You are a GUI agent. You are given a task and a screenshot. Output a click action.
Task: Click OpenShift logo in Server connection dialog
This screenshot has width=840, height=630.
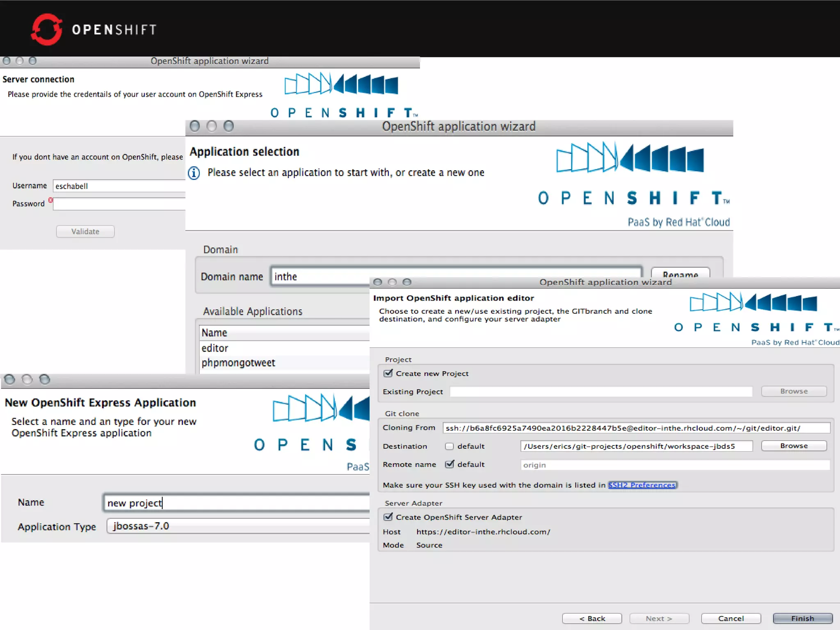pos(341,84)
